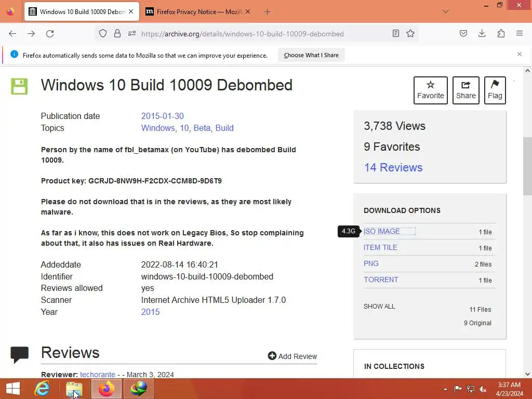Open the Beta topic link

tap(202, 128)
